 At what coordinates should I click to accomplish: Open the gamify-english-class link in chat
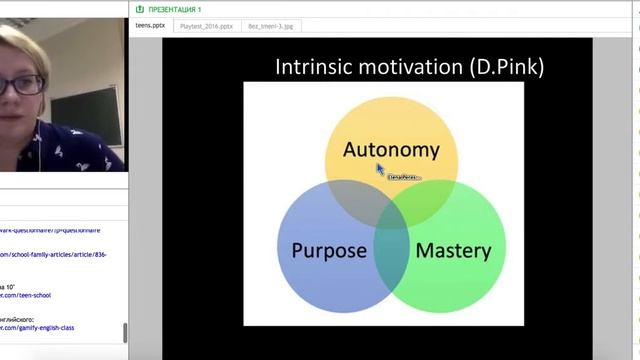click(x=37, y=328)
